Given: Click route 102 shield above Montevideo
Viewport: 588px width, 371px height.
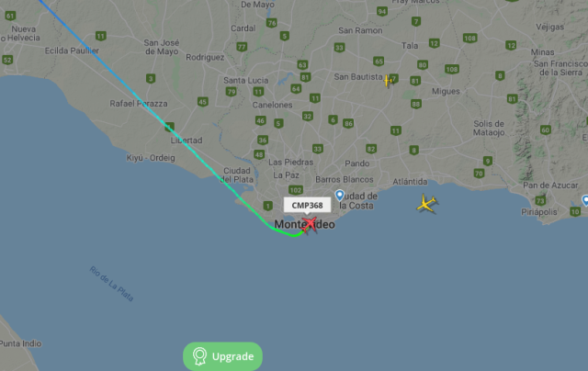Looking at the screenshot, I should click(x=296, y=190).
